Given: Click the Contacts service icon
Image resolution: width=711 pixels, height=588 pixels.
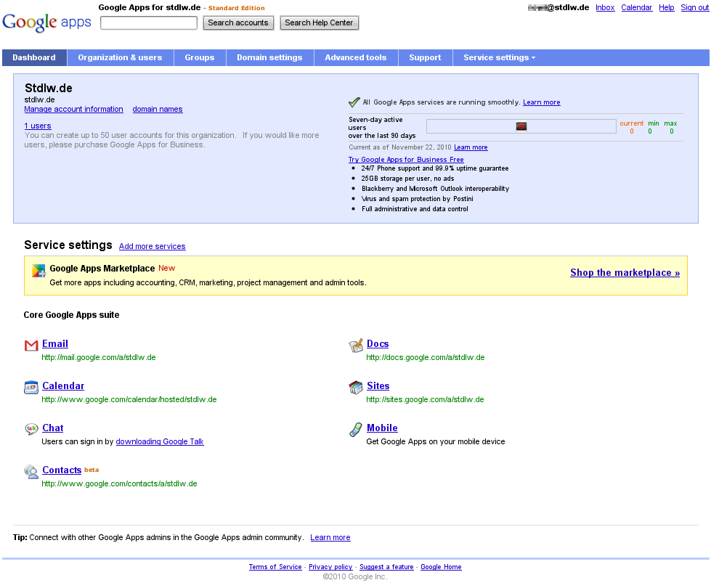Looking at the screenshot, I should 31,471.
